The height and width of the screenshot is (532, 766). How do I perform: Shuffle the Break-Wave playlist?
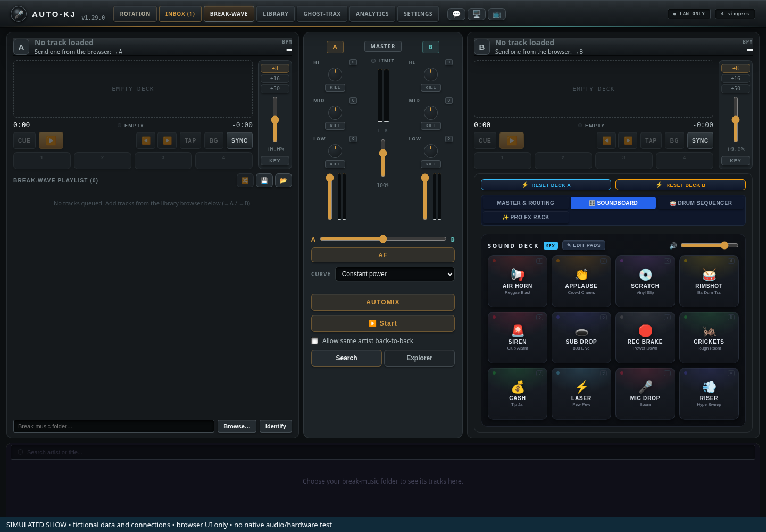(x=245, y=180)
